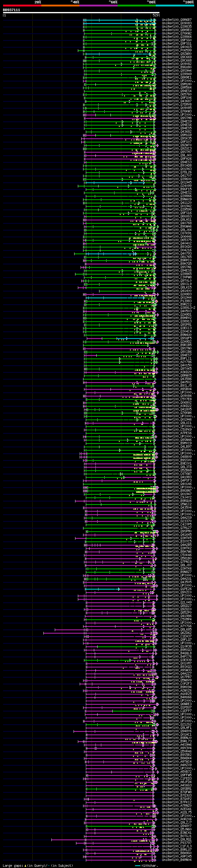Select the UniRef100_C9J4Y2 label
The width and height of the screenshot is (197, 868).
coord(176,497)
